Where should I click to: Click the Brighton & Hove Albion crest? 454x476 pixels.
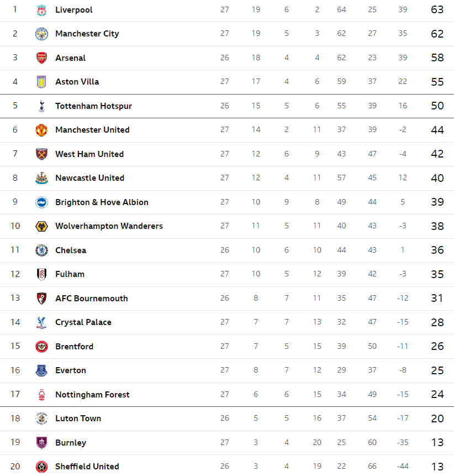(x=41, y=202)
